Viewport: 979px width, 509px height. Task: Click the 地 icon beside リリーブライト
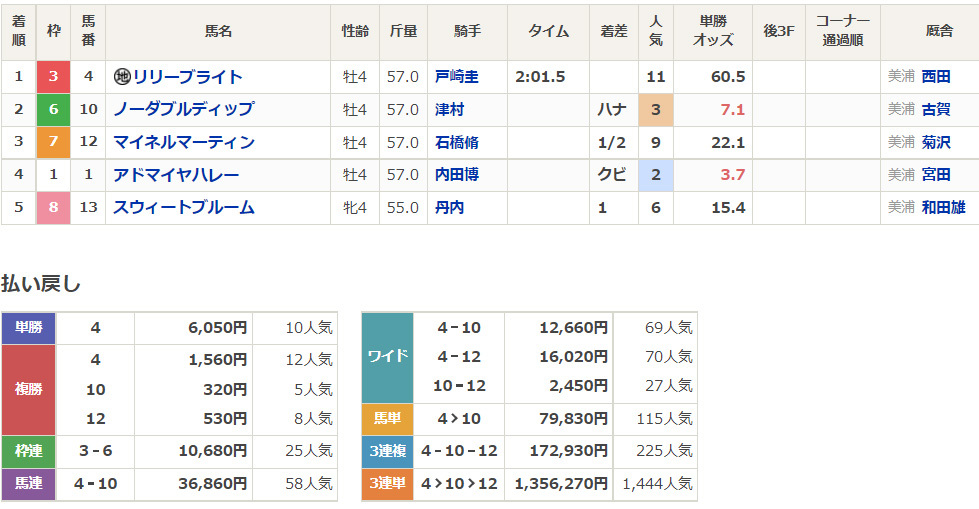coord(122,77)
